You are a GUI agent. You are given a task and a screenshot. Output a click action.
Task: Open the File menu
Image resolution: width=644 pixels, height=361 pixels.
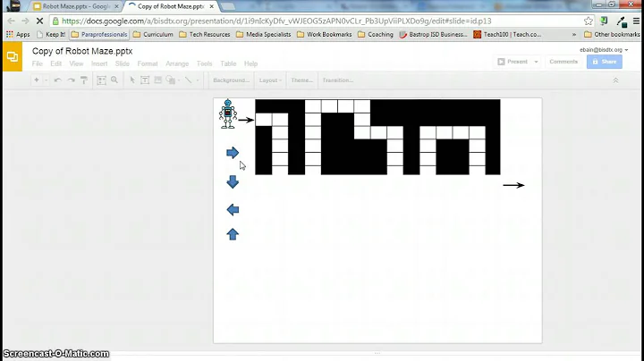coord(37,63)
